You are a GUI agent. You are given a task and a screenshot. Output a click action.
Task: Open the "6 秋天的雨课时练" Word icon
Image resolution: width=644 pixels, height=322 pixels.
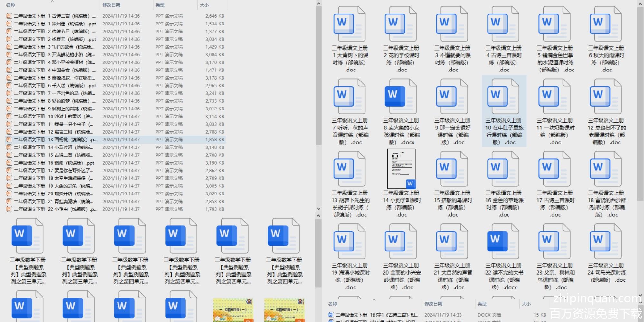coord(605,24)
